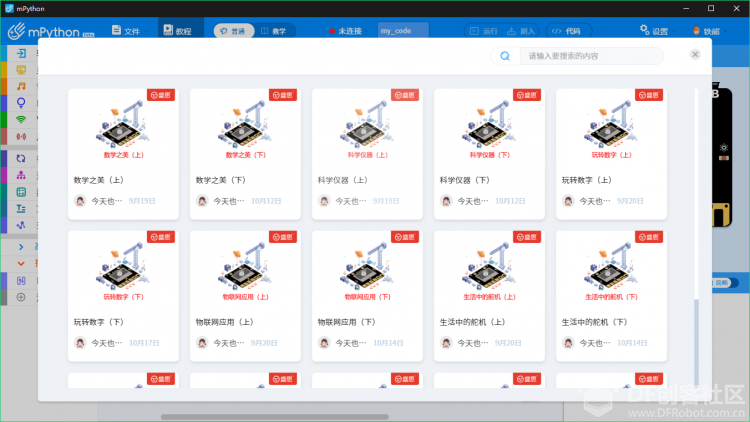
Task: Open the 科学仪器（上） tutorial thumbnail
Action: pos(367,128)
